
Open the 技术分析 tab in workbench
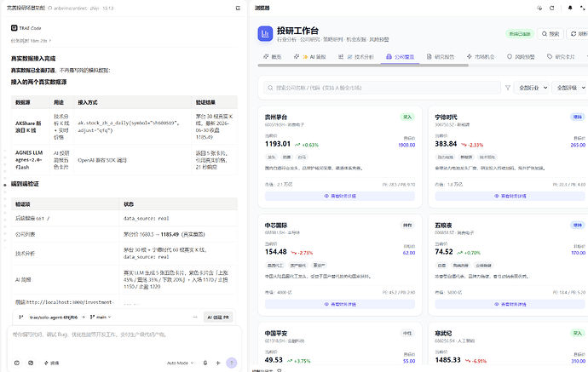pos(356,56)
